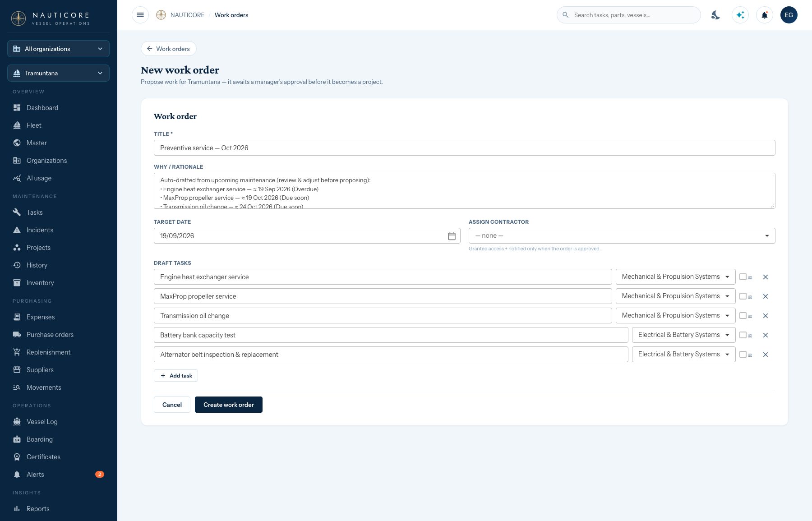Open the EG user avatar menu

tap(789, 15)
